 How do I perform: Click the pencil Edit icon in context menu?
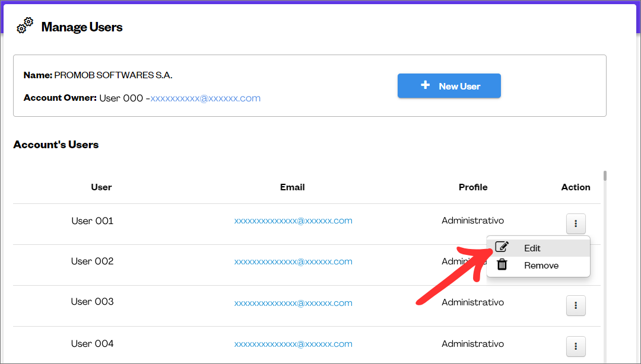502,247
